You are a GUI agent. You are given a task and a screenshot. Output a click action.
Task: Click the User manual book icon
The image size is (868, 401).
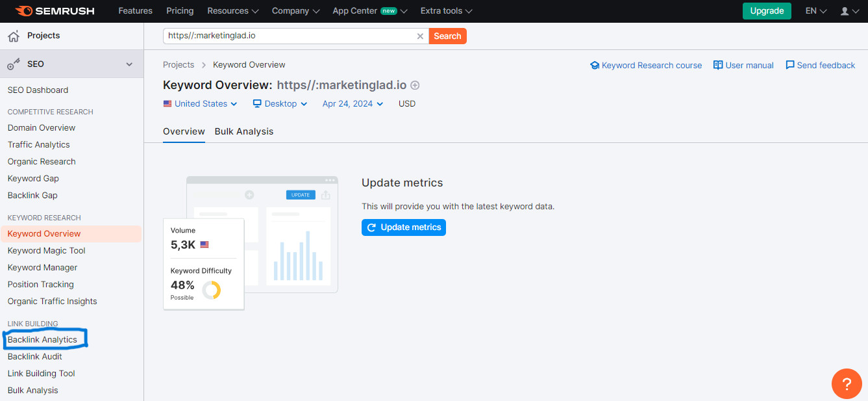(718, 65)
